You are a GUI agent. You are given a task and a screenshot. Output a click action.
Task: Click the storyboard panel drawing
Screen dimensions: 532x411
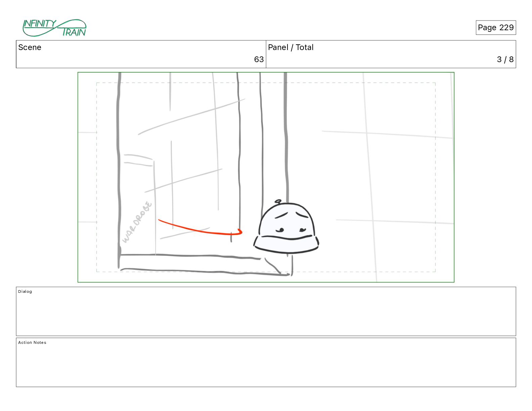point(266,177)
